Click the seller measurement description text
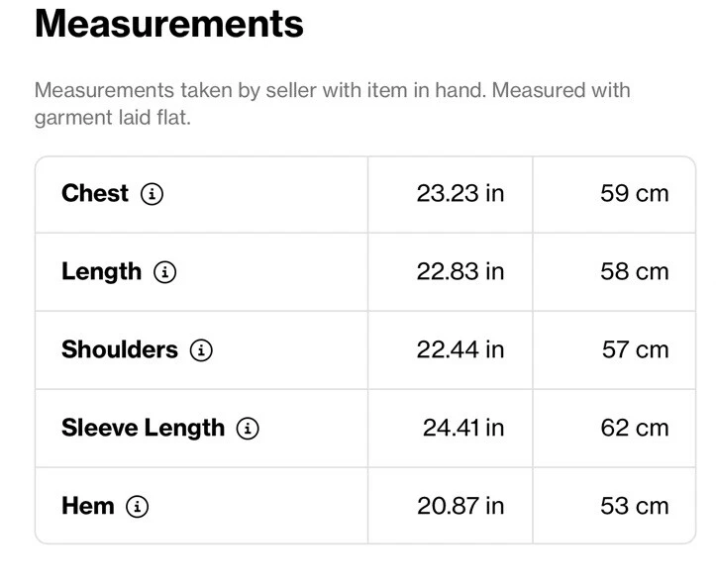 (x=332, y=104)
